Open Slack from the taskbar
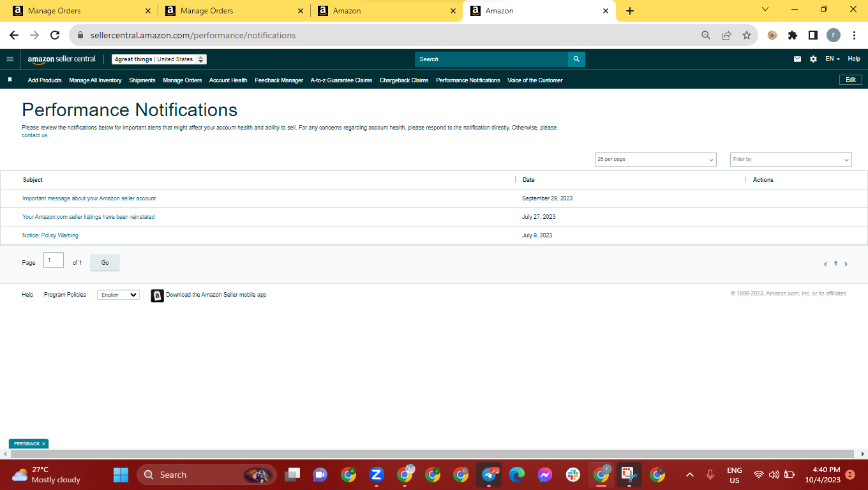 573,475
